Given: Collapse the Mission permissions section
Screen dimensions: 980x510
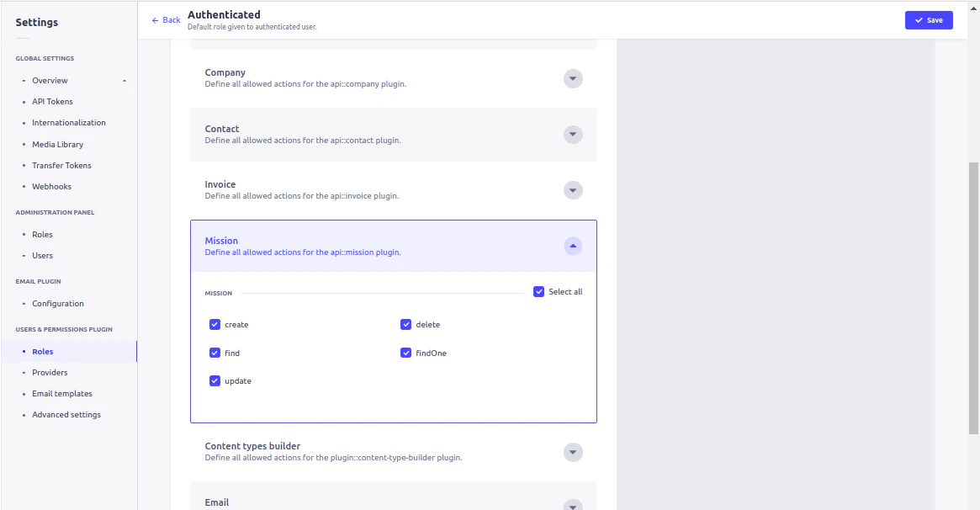Looking at the screenshot, I should (573, 246).
